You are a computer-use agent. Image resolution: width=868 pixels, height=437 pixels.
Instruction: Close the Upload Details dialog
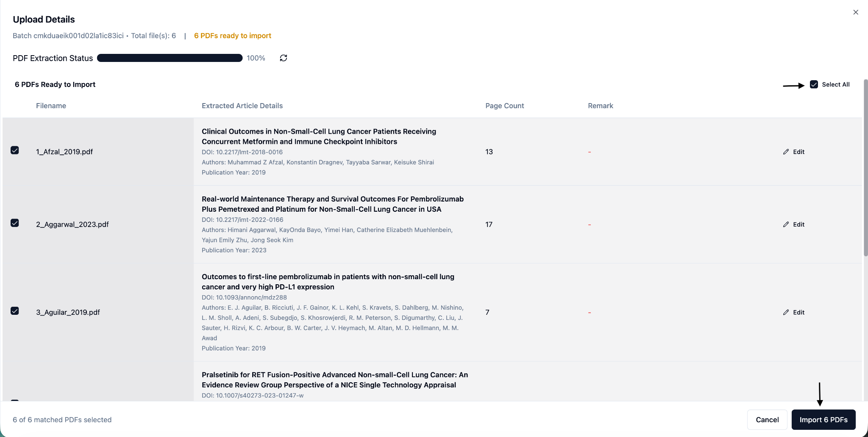point(855,12)
